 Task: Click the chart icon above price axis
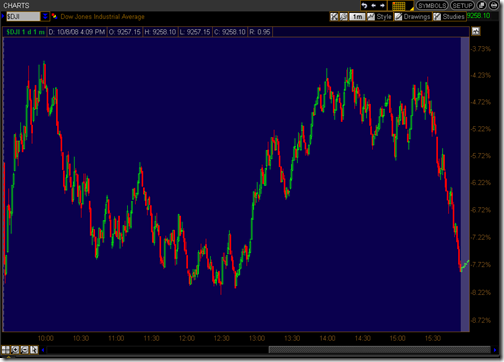point(476,31)
